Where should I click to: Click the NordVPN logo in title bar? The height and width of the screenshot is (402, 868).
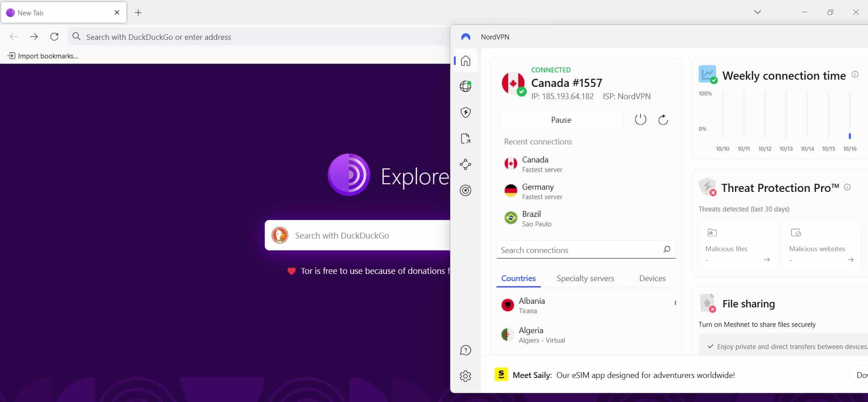pyautogui.click(x=466, y=37)
